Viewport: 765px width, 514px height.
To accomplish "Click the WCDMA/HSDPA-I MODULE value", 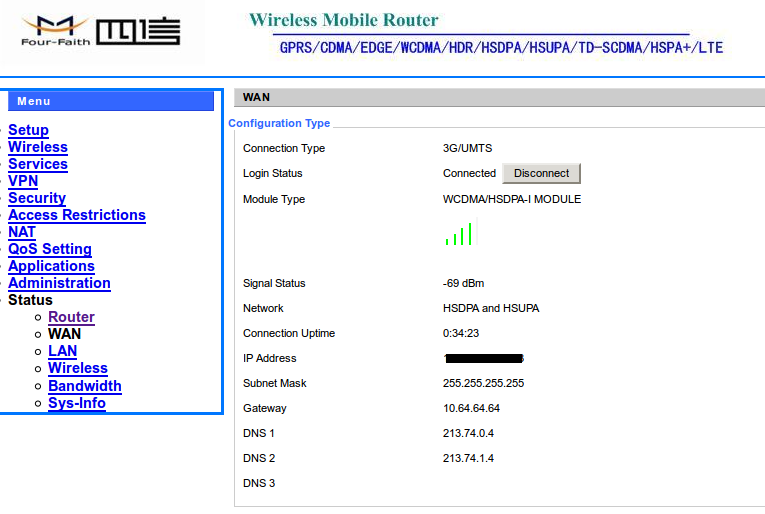I will [512, 199].
